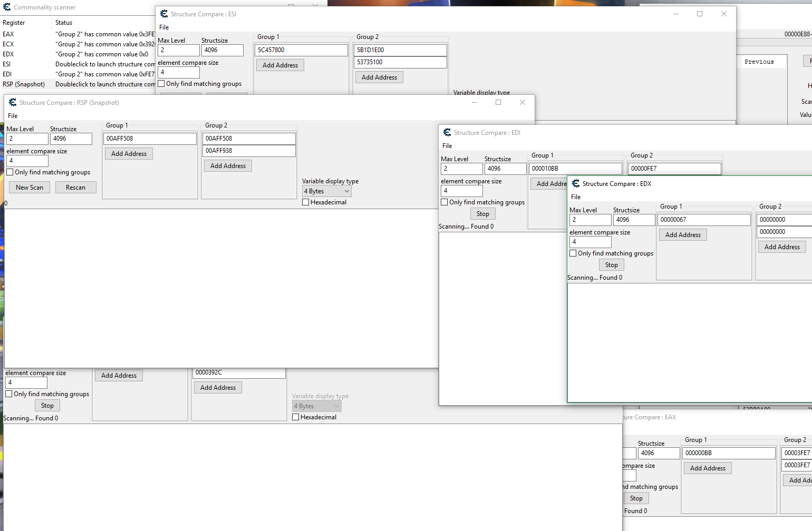
Task: Click the Structure Compare EDX window icon
Action: click(576, 184)
